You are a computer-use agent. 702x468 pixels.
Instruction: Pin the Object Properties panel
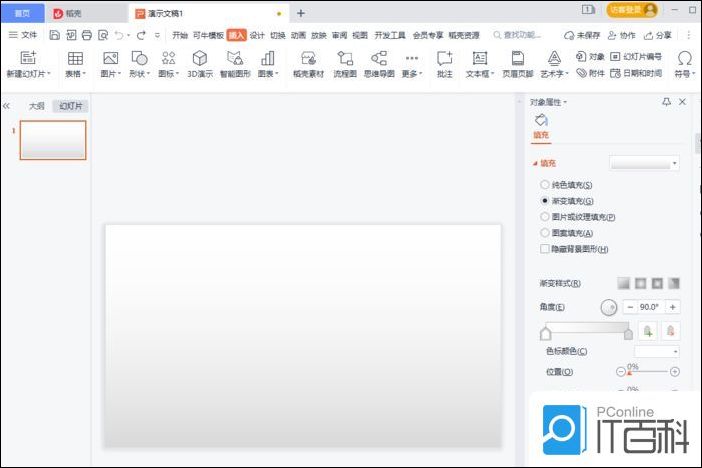666,102
